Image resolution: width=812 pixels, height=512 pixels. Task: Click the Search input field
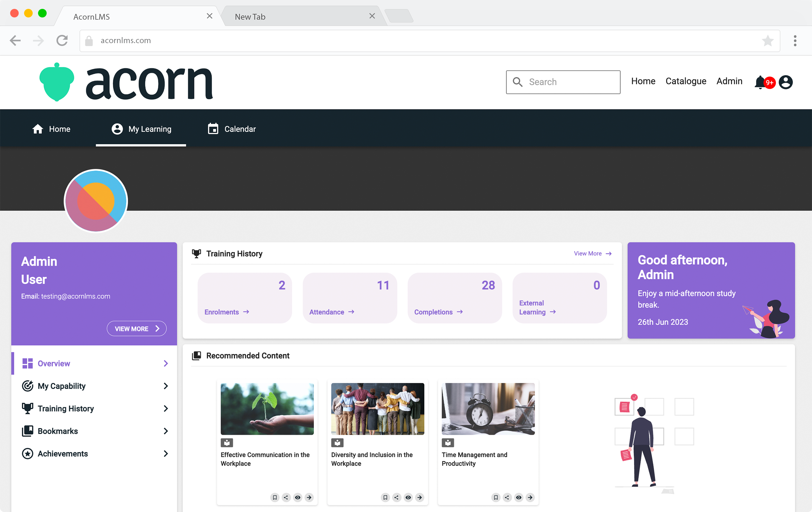tap(562, 82)
